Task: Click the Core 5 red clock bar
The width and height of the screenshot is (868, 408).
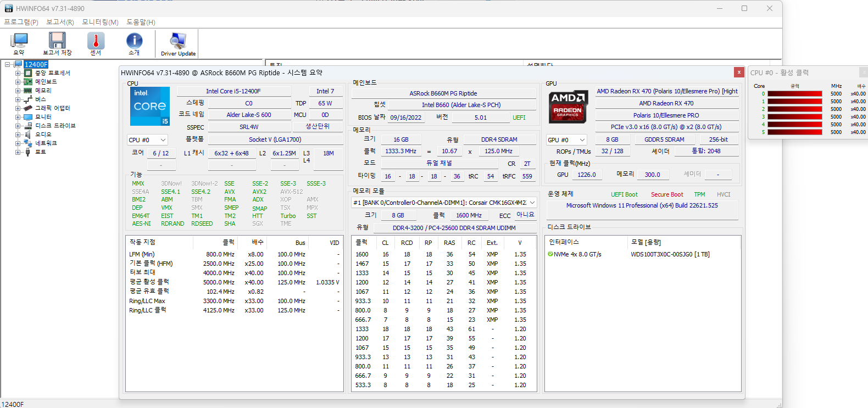Action: pos(794,132)
